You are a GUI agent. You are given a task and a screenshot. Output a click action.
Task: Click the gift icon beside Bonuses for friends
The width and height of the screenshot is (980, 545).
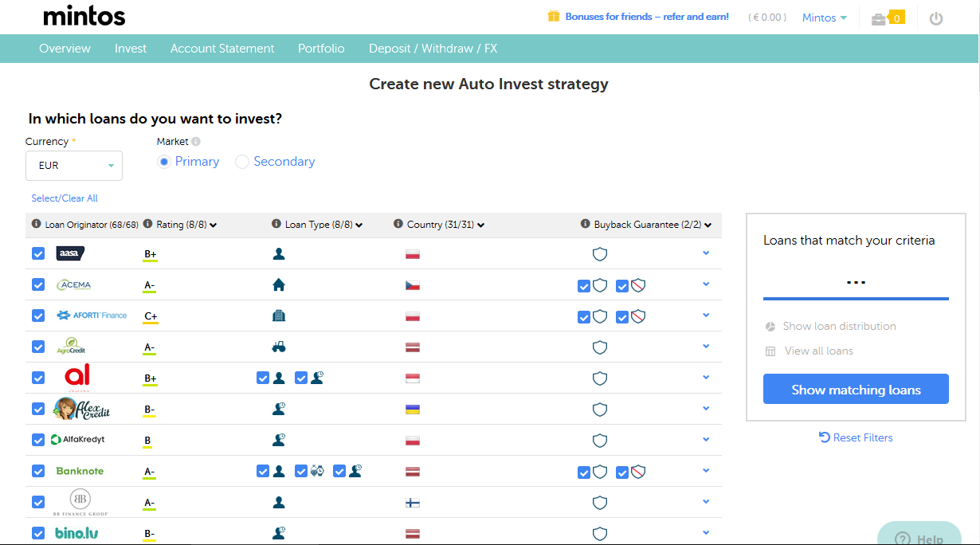coord(554,16)
